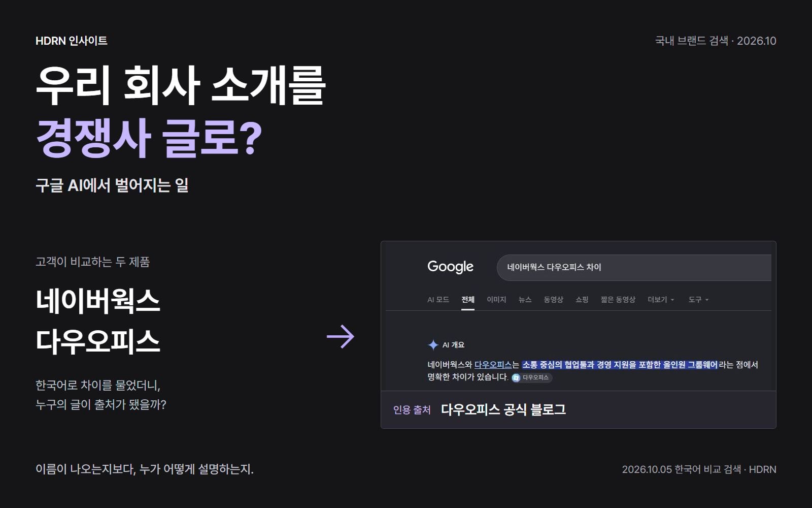Click the Google logo
812x508 pixels.
coord(450,267)
